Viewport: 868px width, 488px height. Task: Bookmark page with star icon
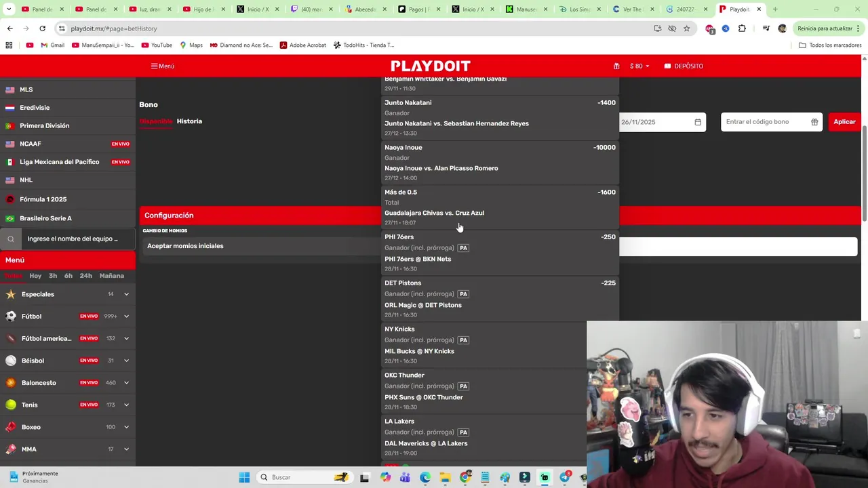tap(686, 28)
